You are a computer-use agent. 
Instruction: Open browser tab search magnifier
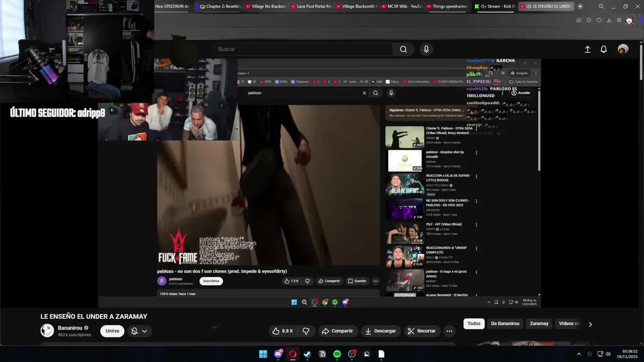601,7
